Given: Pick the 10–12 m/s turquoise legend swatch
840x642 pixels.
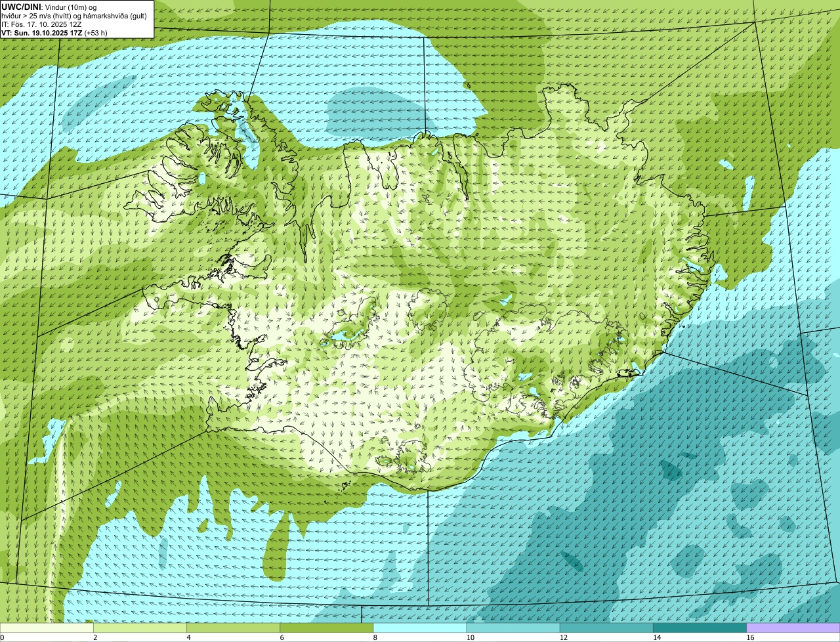Looking at the screenshot, I should point(513,628).
